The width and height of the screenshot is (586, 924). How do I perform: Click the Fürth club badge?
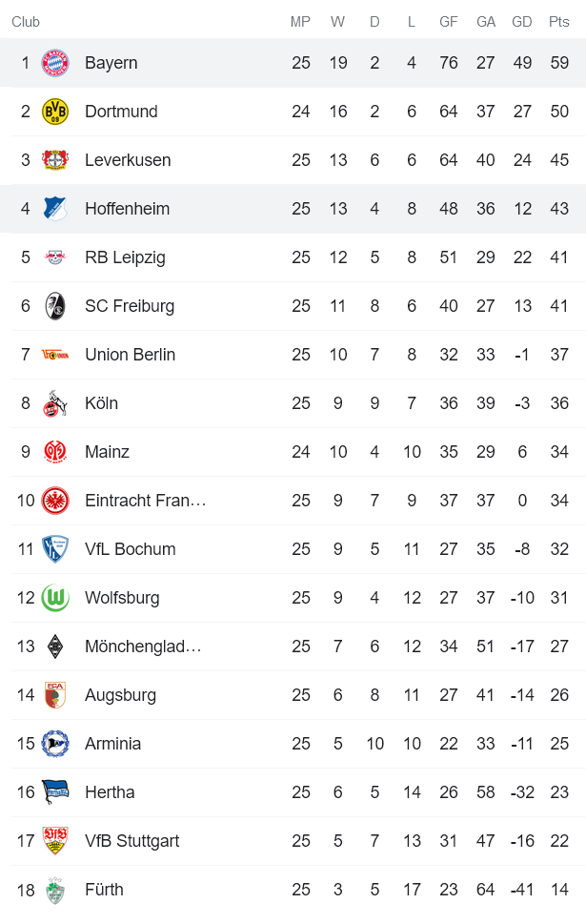56,890
